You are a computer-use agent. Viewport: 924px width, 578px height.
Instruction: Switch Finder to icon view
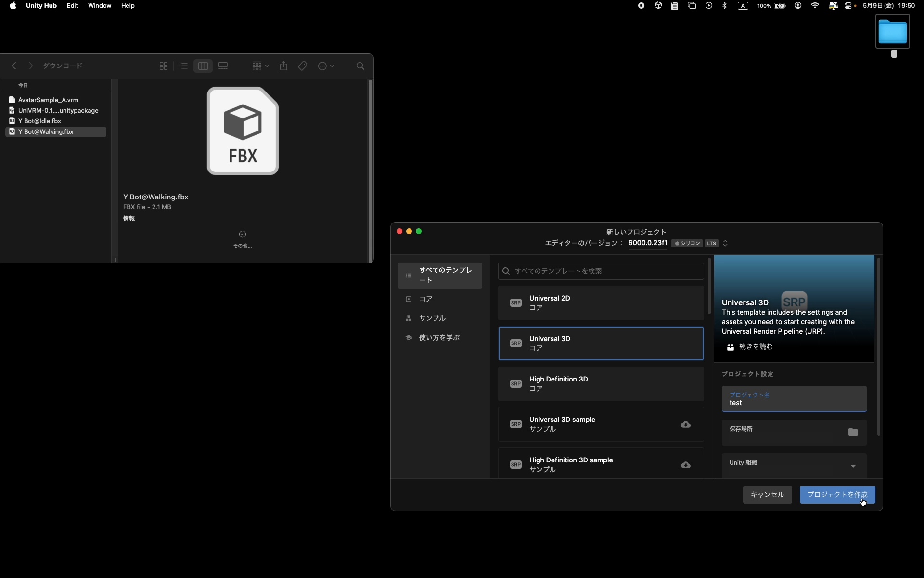(164, 66)
